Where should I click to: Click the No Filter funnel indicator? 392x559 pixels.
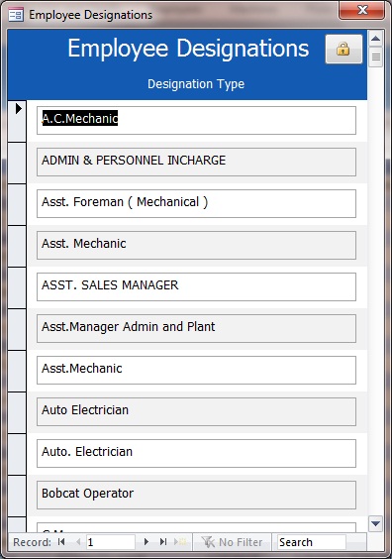tap(233, 542)
